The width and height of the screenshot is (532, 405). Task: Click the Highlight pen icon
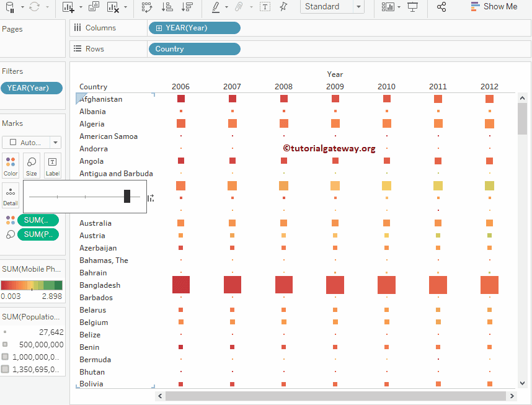pos(216,7)
